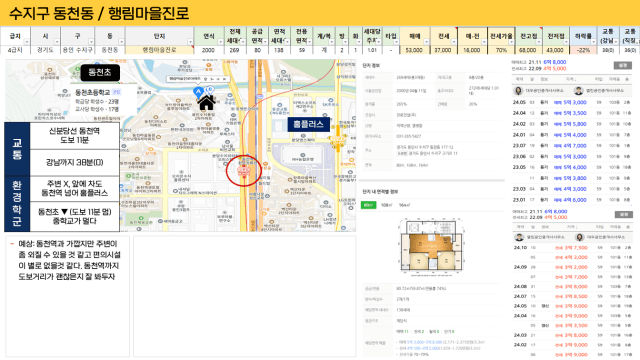The image size is (640, 360).
Task: Click second agent's profile photo in sales list
Action: click(x=578, y=91)
